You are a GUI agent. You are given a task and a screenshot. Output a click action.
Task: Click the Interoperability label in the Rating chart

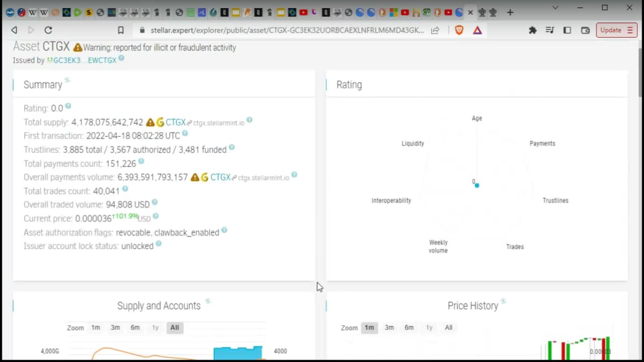[x=391, y=200]
